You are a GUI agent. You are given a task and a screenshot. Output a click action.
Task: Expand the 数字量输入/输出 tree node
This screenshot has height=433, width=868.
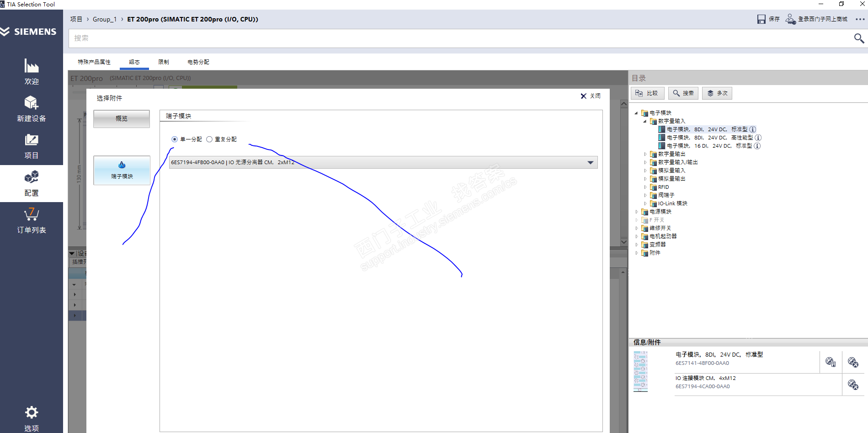(645, 162)
